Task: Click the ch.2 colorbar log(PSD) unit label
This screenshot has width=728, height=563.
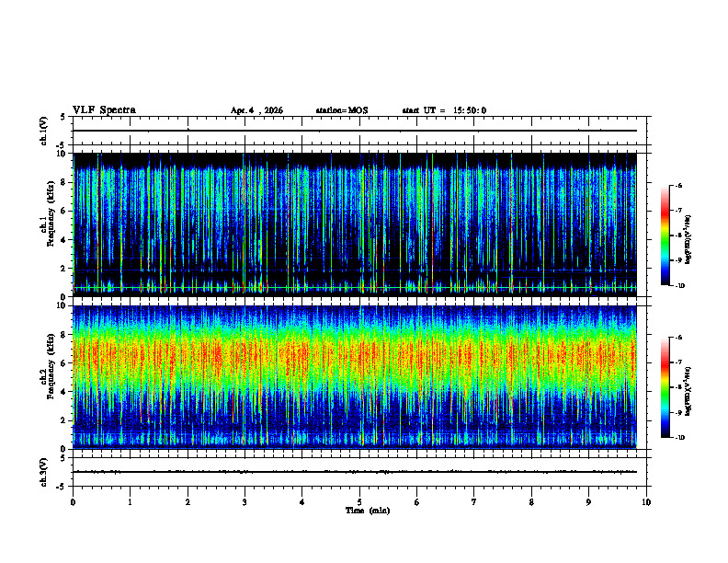Action: click(688, 391)
